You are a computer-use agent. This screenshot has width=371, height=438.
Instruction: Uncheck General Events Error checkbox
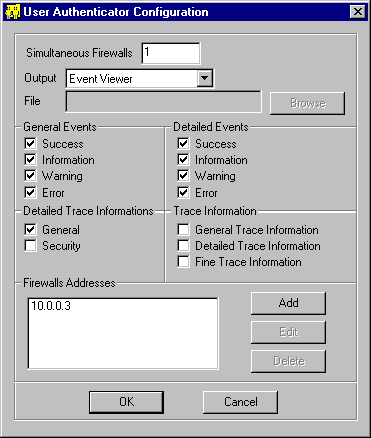click(30, 192)
